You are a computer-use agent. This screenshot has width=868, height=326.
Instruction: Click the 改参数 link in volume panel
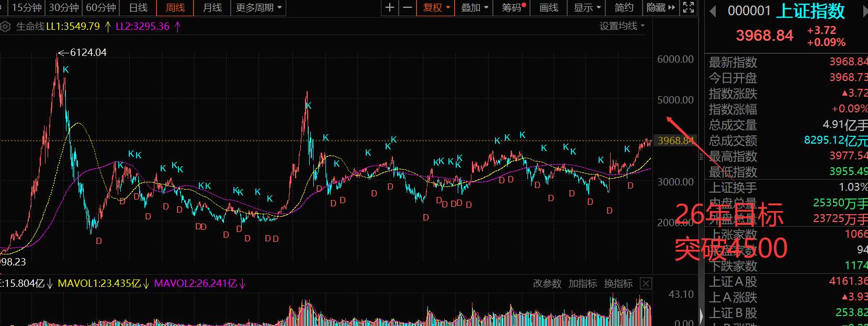click(547, 283)
